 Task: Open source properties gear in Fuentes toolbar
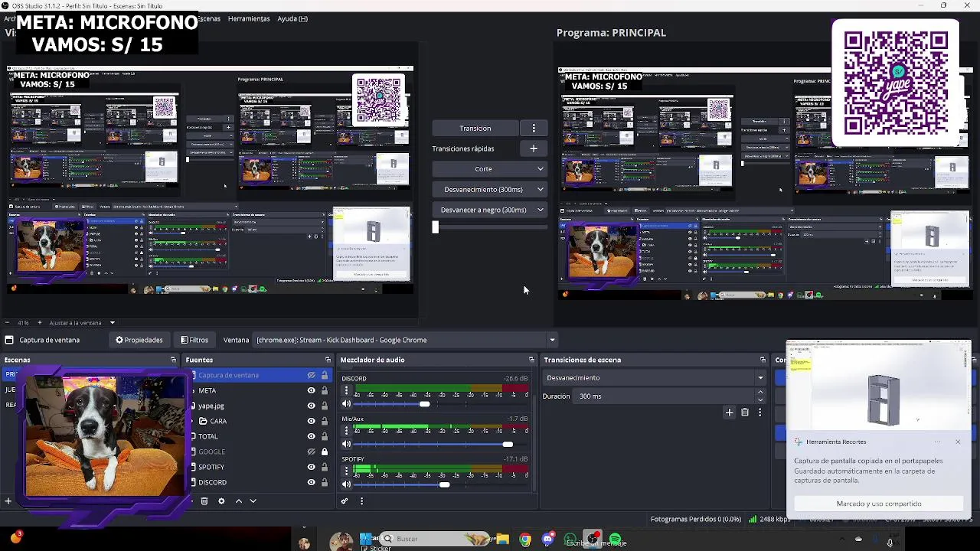pyautogui.click(x=221, y=501)
